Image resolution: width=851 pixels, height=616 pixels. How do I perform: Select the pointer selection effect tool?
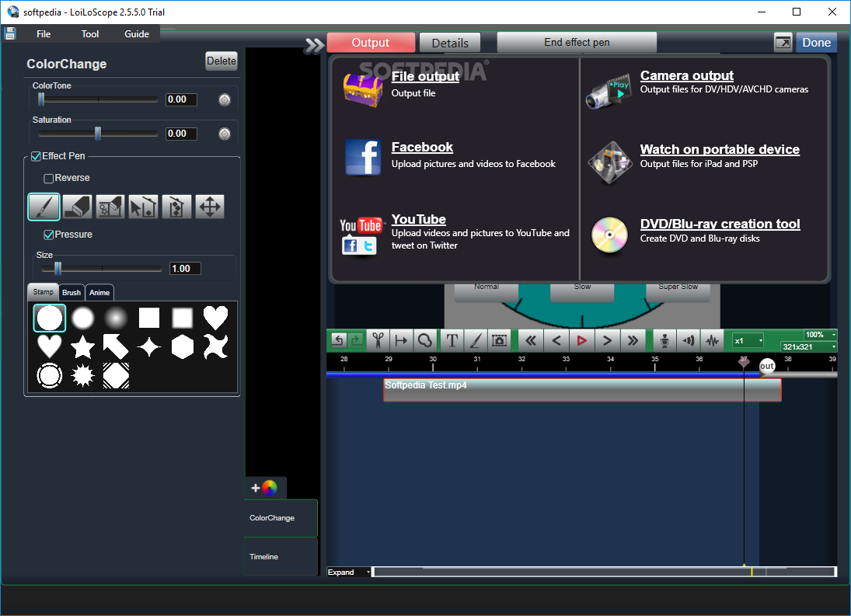[x=143, y=207]
